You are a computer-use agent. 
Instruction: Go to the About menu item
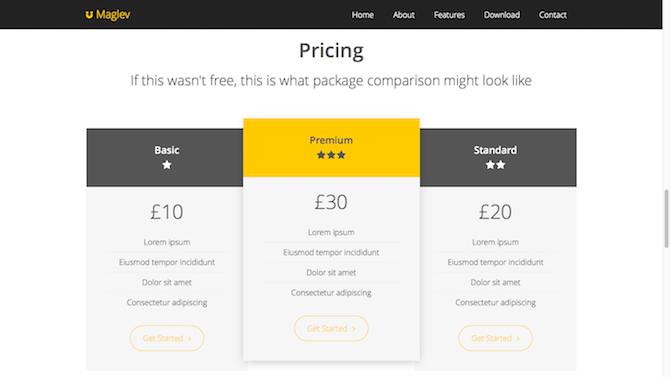[403, 15]
